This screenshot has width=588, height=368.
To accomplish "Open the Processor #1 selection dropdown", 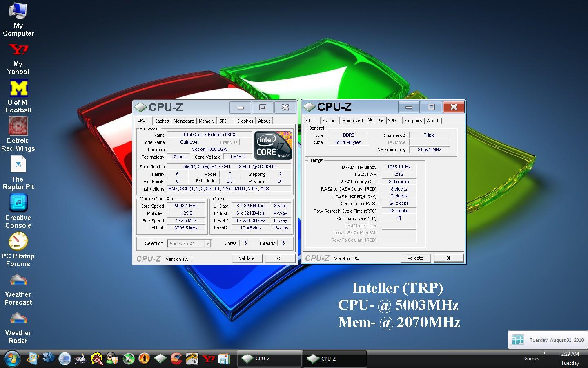I will [189, 244].
